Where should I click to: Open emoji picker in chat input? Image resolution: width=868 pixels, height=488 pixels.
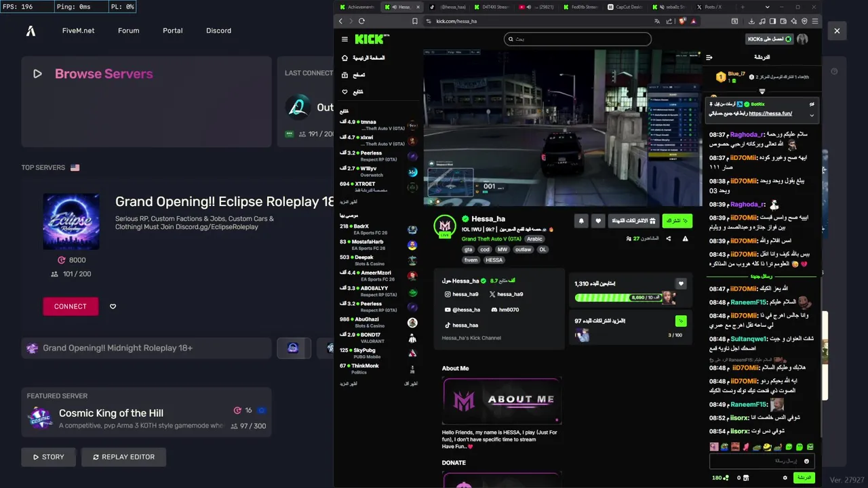806,461
